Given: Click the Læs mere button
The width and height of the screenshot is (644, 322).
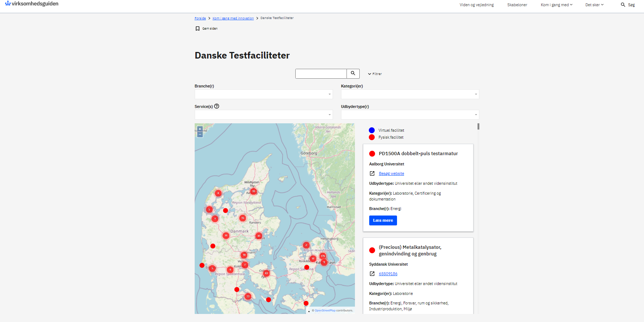Looking at the screenshot, I should click(x=383, y=220).
